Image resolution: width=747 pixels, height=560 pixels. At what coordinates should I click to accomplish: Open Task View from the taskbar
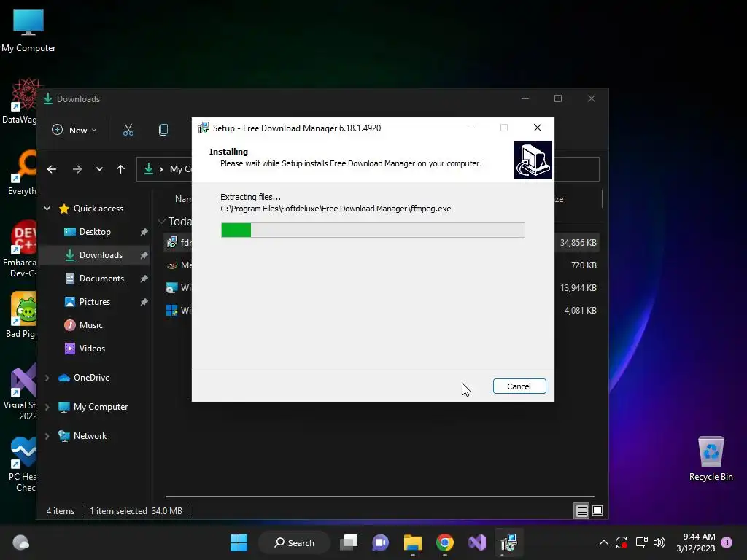[x=349, y=542]
